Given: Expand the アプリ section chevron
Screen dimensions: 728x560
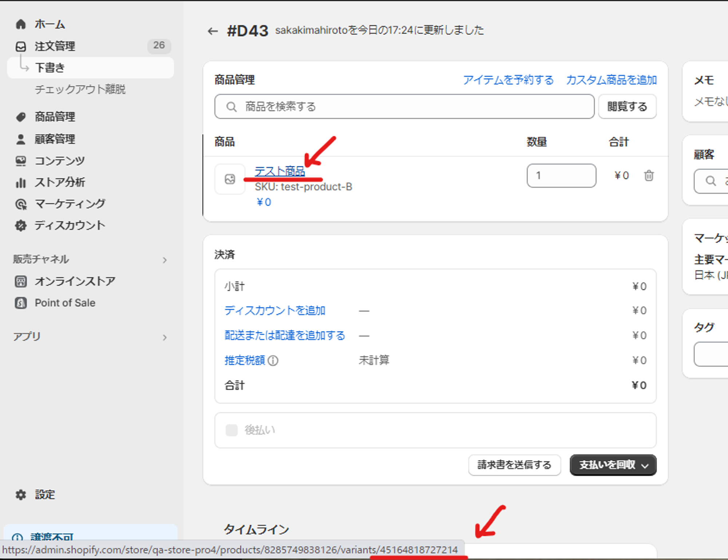Looking at the screenshot, I should (165, 337).
